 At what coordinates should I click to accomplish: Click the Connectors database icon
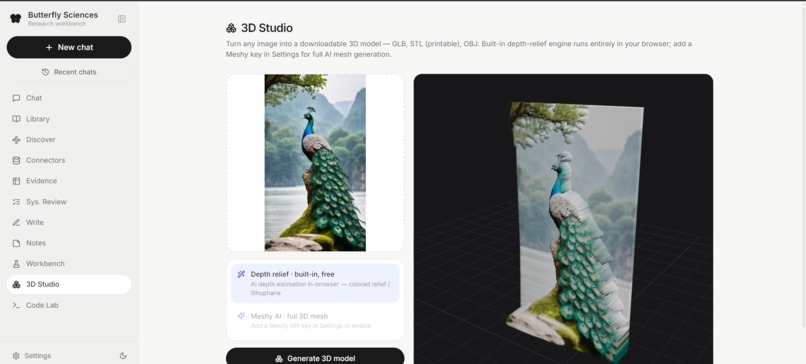(16, 160)
